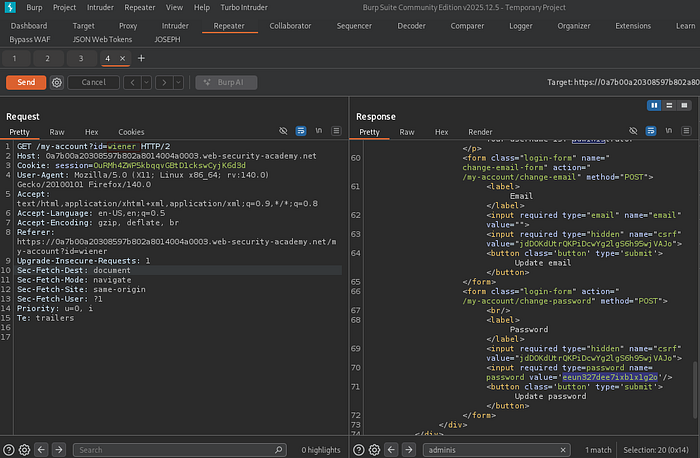Open Request panel options menu
This screenshot has width=700, height=458.
tap(336, 131)
